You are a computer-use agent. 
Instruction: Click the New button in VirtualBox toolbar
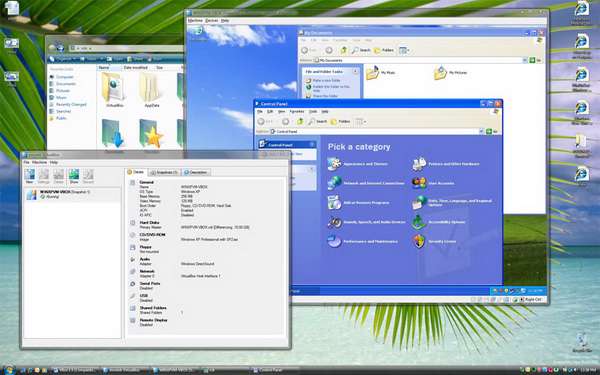coord(30,176)
